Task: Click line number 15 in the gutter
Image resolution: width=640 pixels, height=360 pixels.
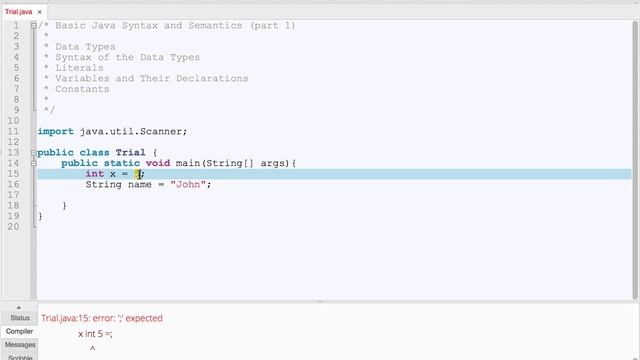Action: click(13, 174)
